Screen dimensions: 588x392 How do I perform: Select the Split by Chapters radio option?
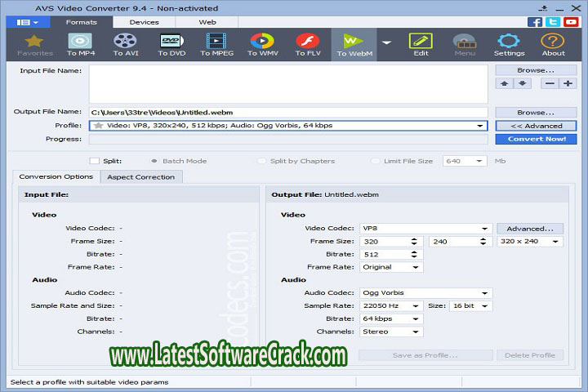coord(261,161)
